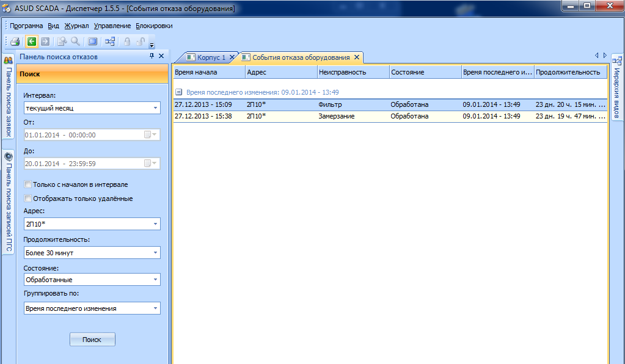Select the Замерзание event row

336,116
